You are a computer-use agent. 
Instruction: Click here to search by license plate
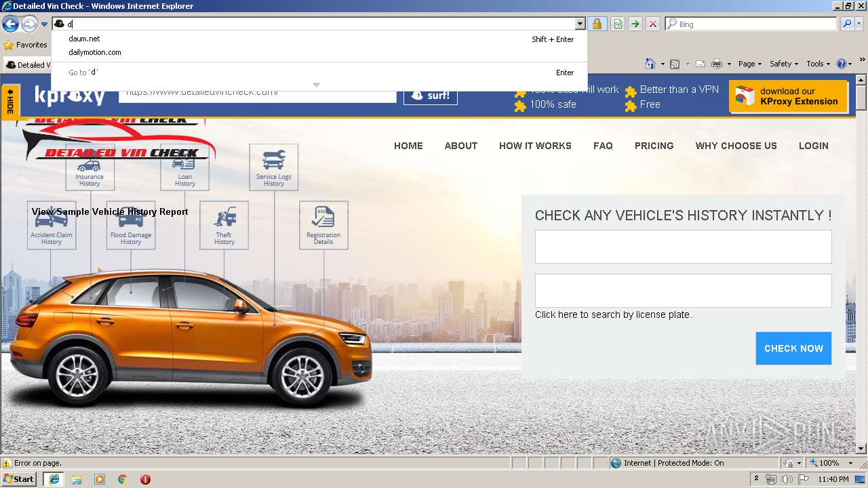pos(614,314)
